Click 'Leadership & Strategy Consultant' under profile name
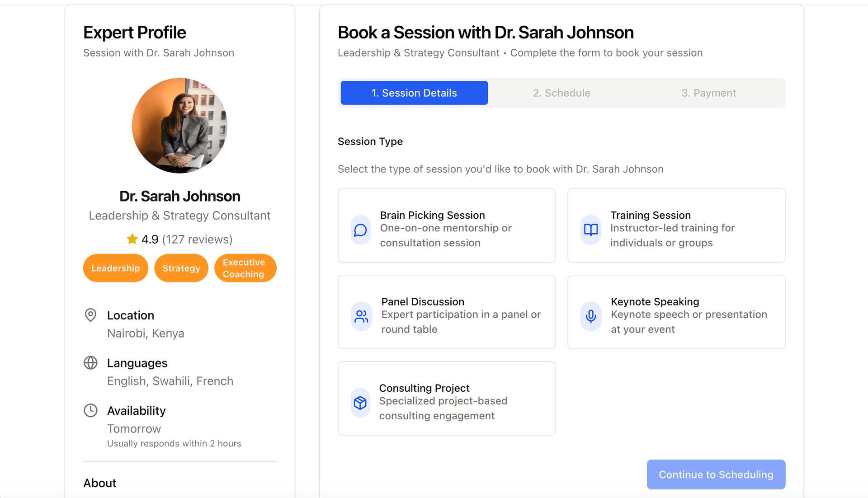Image resolution: width=868 pixels, height=498 pixels. tap(180, 216)
